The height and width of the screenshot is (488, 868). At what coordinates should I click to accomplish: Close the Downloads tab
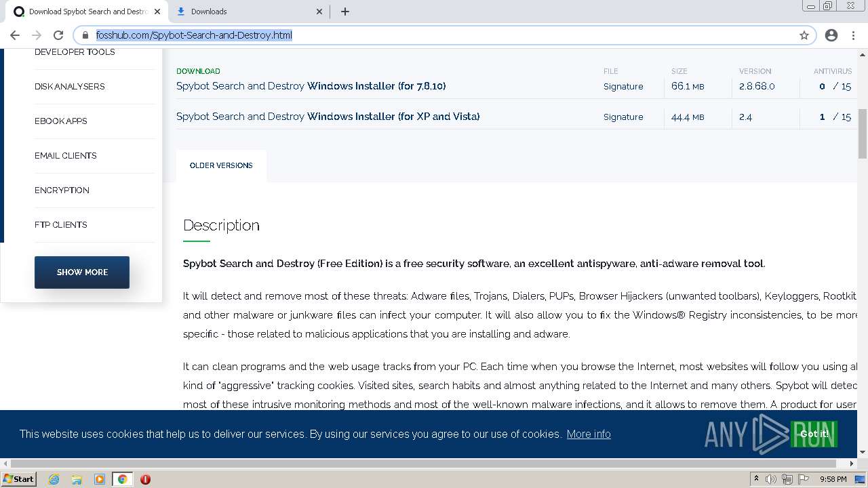coord(320,12)
